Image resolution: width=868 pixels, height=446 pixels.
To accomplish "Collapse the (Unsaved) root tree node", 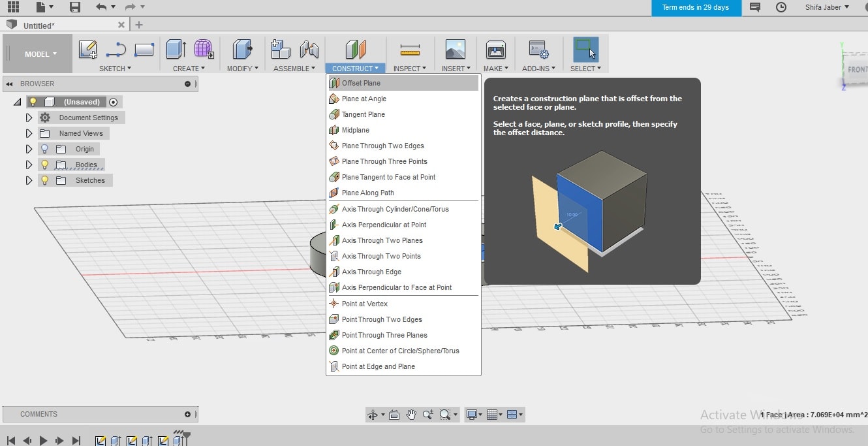I will (x=17, y=102).
